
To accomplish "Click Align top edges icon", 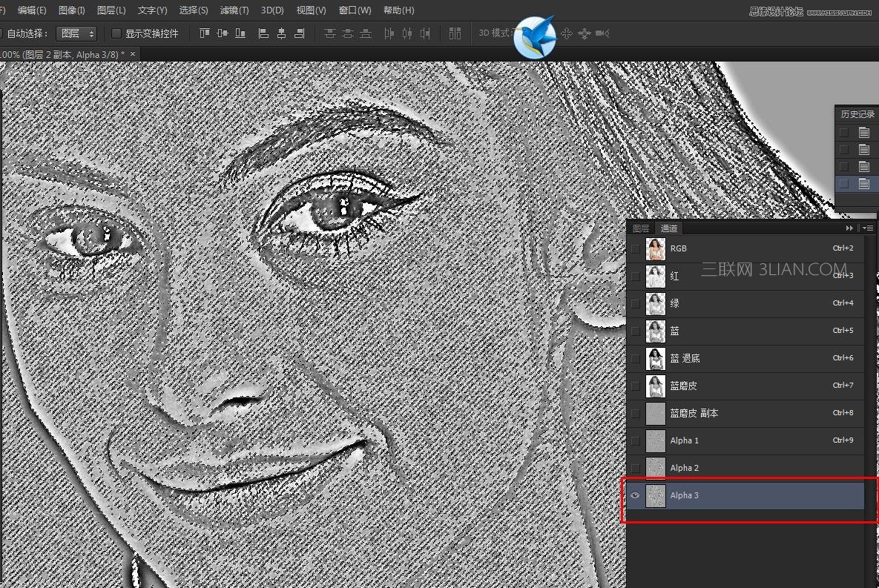I will [x=205, y=33].
